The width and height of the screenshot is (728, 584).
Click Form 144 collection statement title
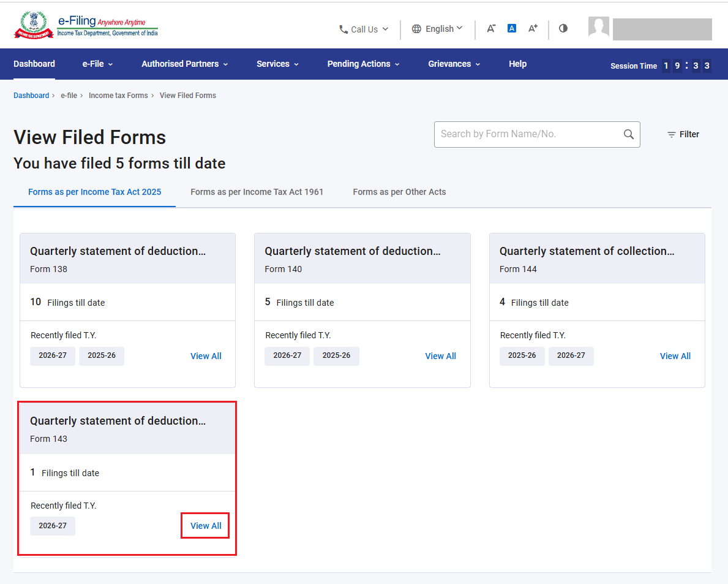coord(587,251)
